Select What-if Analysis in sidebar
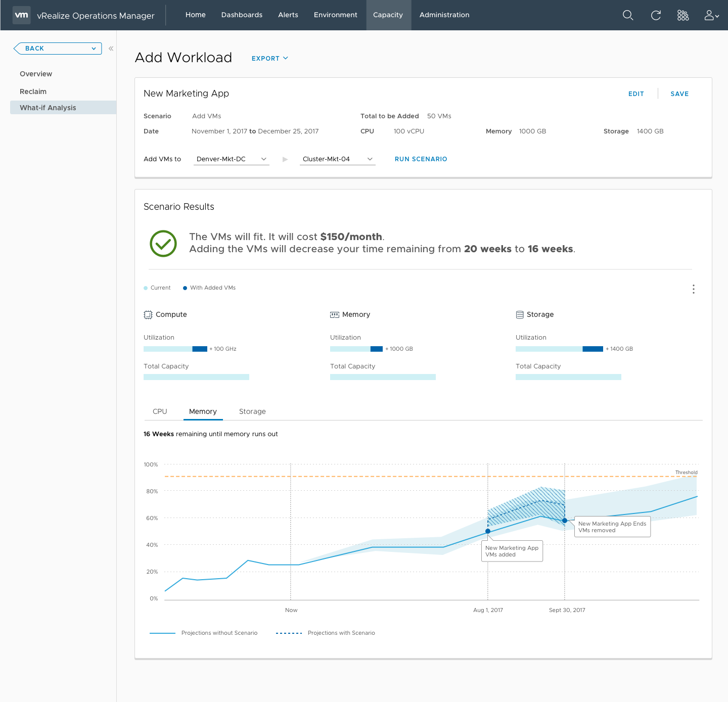Viewport: 728px width, 702px height. click(x=63, y=108)
